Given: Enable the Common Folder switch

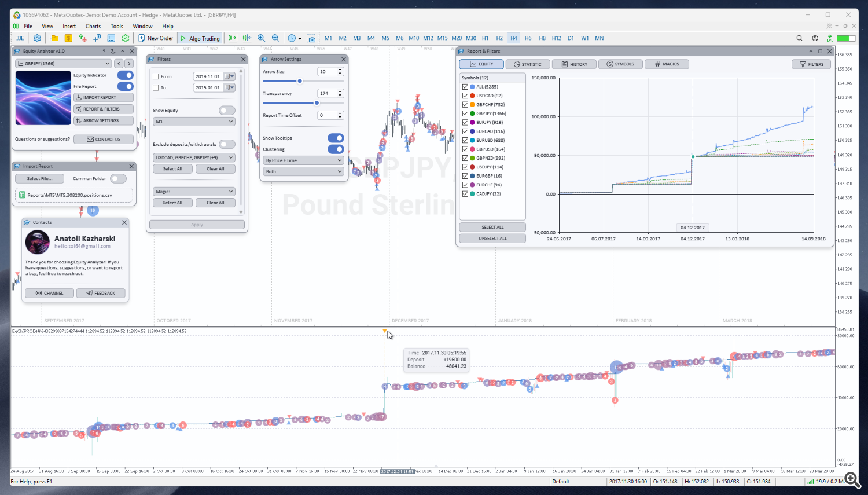Looking at the screenshot, I should click(118, 178).
